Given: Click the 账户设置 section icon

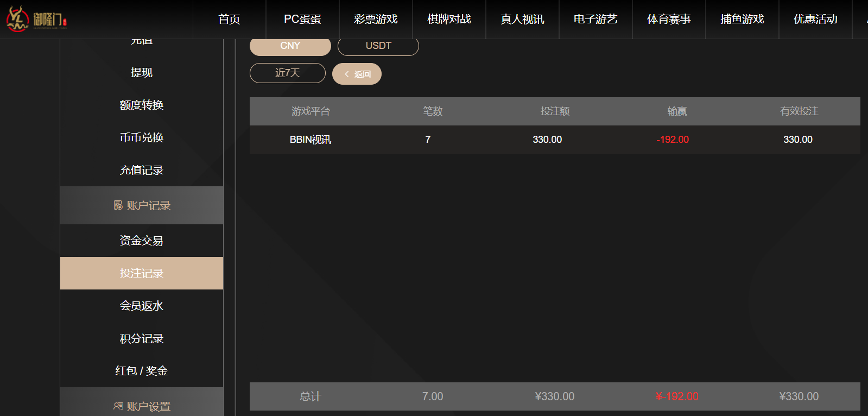Looking at the screenshot, I should tap(118, 406).
